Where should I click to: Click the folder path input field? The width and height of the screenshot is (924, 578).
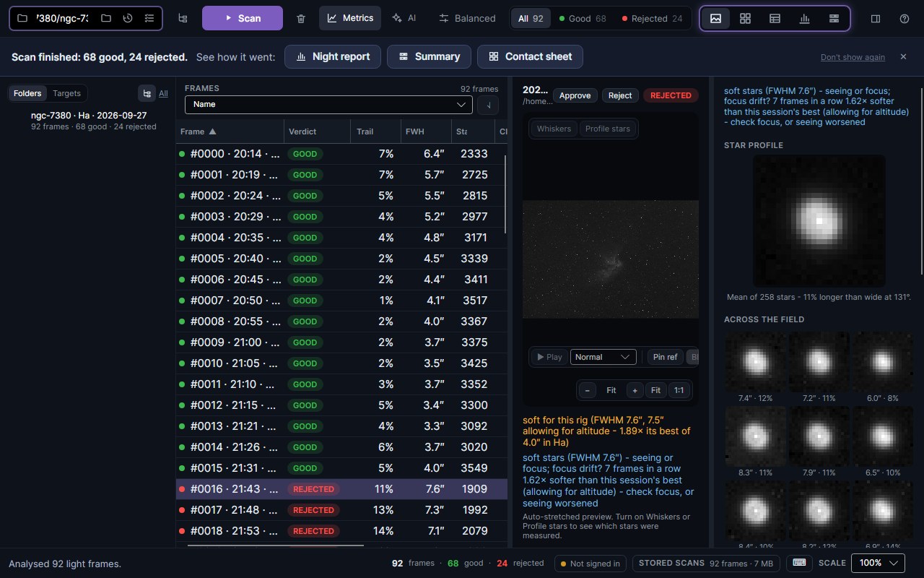point(62,18)
